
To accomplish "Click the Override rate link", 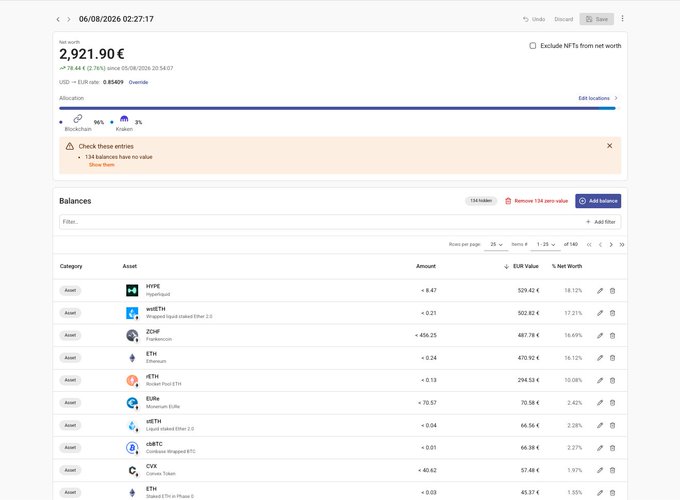I will pos(138,82).
